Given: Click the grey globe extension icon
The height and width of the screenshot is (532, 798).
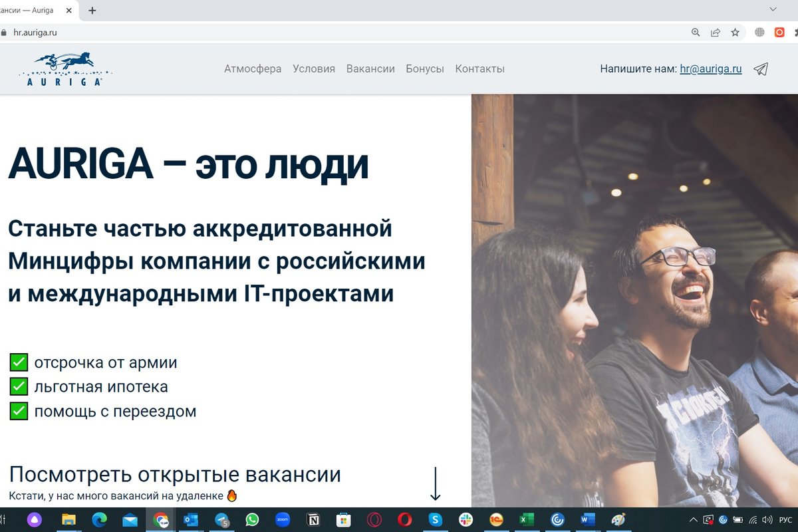Looking at the screenshot, I should pyautogui.click(x=759, y=32).
